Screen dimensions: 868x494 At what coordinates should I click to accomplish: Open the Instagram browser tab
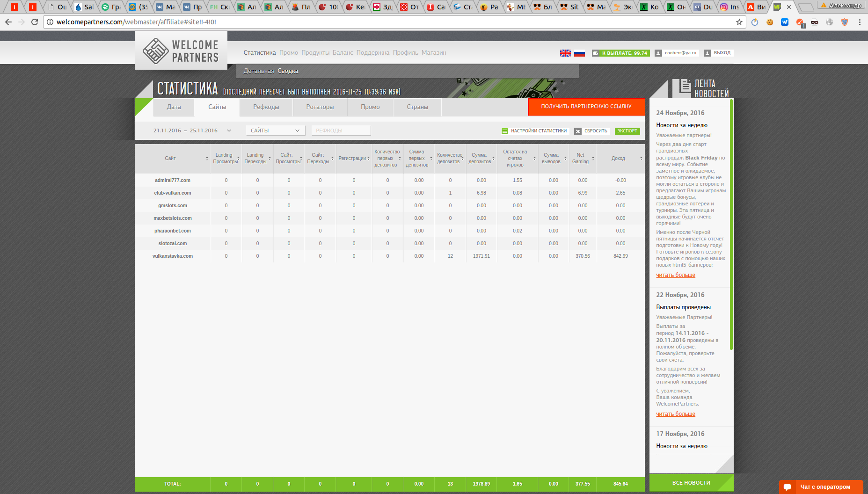click(x=729, y=7)
